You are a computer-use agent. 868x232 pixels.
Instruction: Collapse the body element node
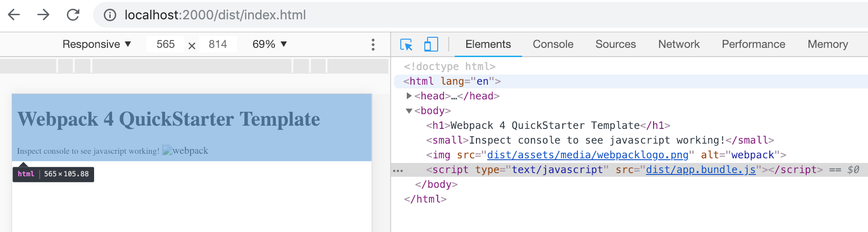pyautogui.click(x=409, y=111)
